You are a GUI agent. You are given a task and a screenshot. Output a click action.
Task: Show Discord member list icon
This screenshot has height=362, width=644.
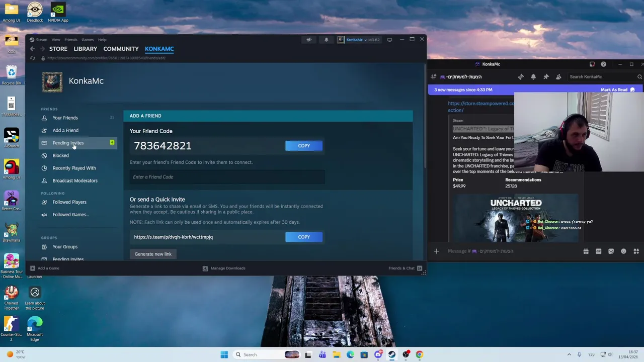tap(558, 77)
